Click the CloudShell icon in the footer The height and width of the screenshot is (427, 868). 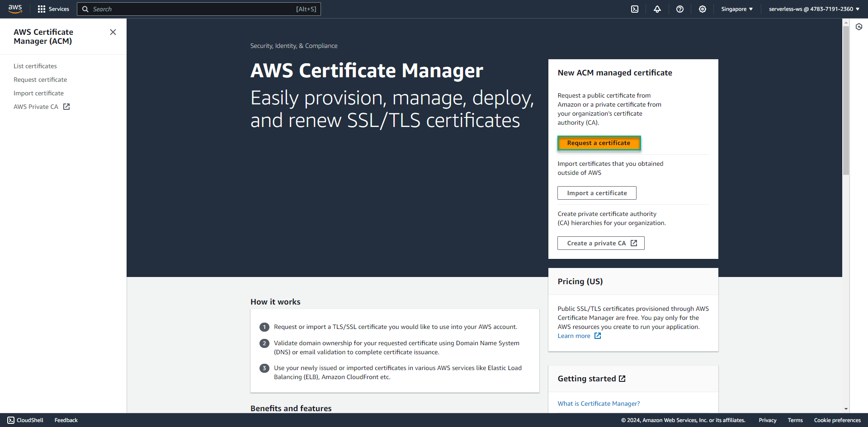[11, 420]
